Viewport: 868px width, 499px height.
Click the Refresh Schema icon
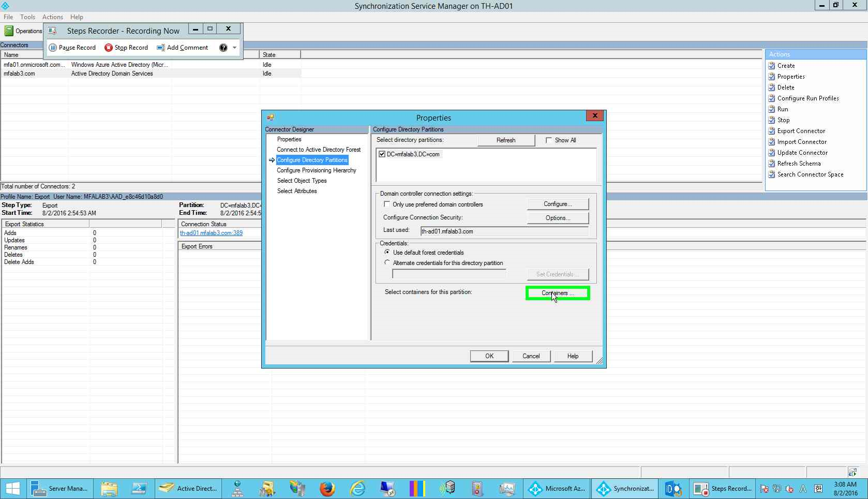pos(772,164)
